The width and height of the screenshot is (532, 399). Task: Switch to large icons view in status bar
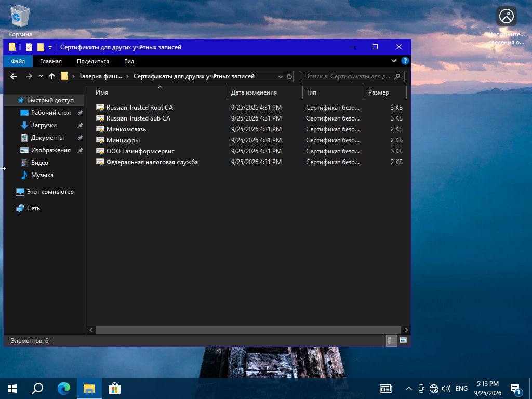pyautogui.click(x=403, y=340)
